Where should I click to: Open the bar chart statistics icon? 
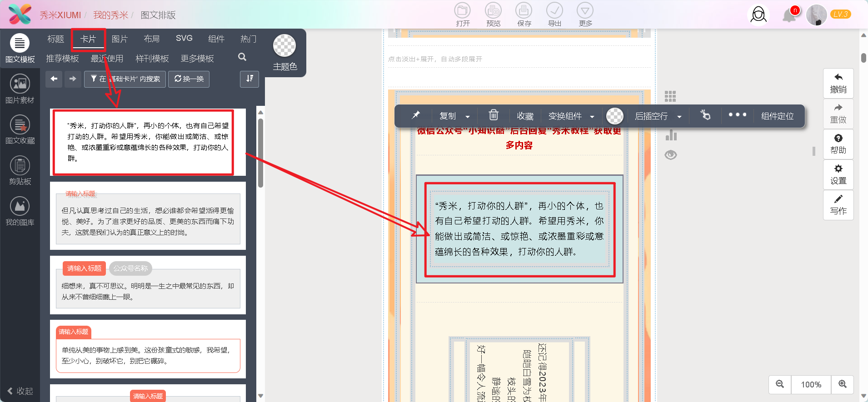click(x=671, y=135)
